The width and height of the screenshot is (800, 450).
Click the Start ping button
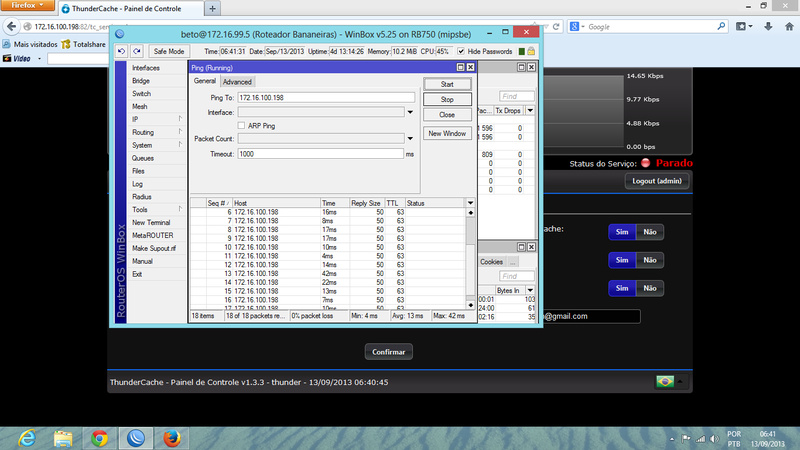447,84
